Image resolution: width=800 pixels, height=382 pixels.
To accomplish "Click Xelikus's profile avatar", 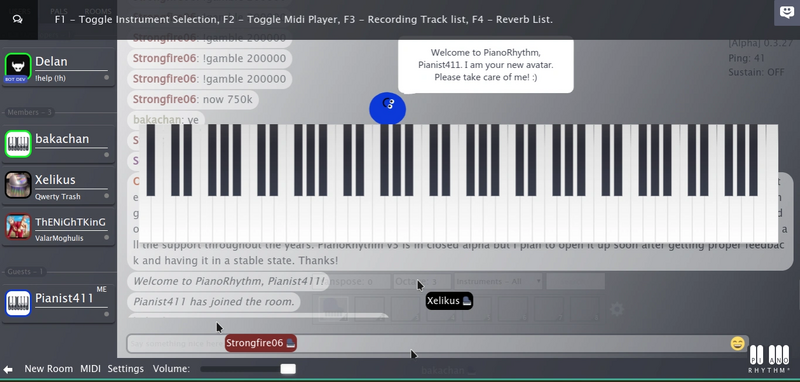I will (18, 185).
